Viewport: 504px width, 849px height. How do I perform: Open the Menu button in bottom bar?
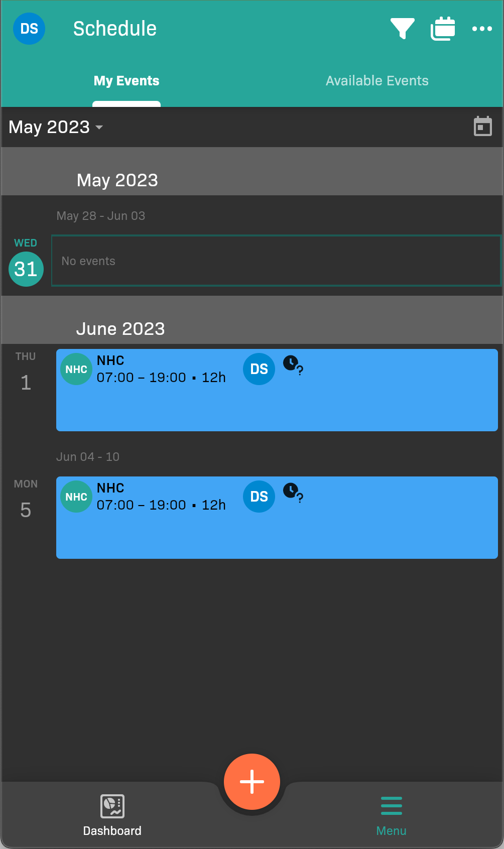click(x=391, y=814)
